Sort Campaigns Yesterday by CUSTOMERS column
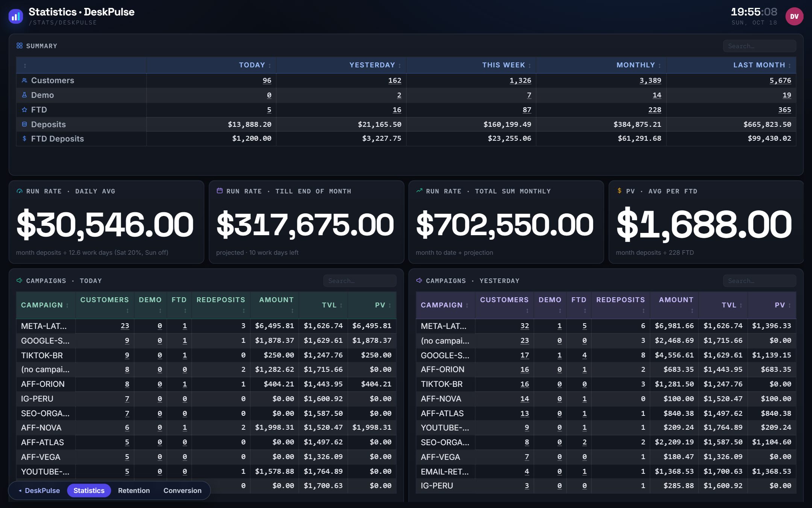 click(x=504, y=305)
